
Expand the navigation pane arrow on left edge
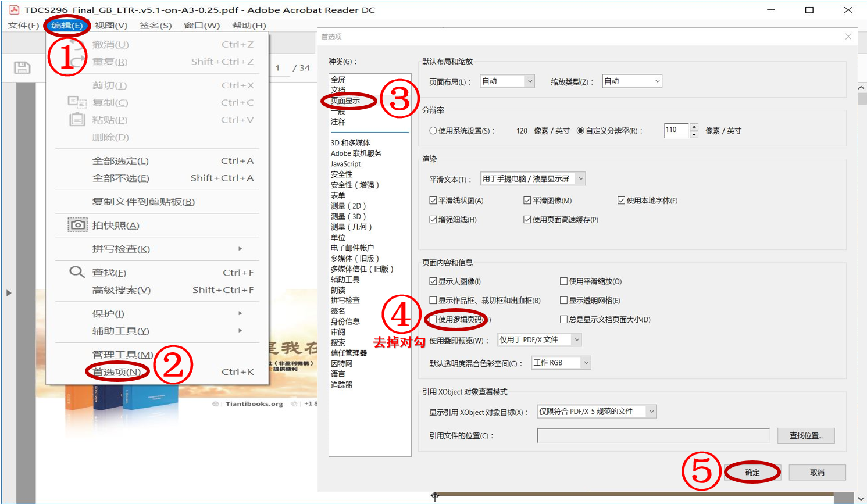click(x=9, y=293)
